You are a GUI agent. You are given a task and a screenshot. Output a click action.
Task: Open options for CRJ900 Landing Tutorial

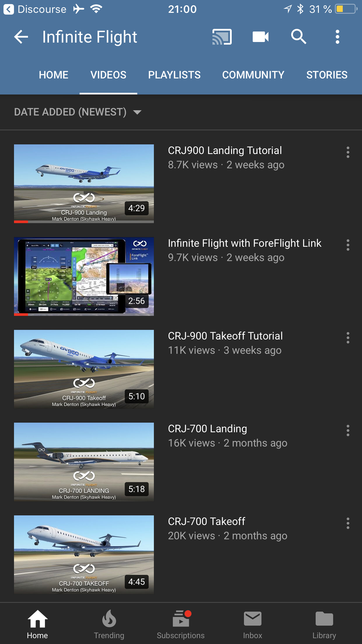pyautogui.click(x=348, y=152)
